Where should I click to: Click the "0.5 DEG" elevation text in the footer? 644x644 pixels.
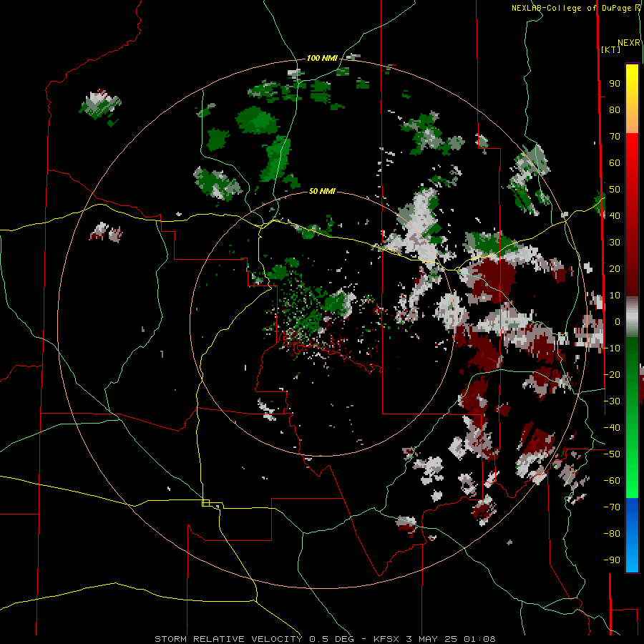tap(330, 639)
